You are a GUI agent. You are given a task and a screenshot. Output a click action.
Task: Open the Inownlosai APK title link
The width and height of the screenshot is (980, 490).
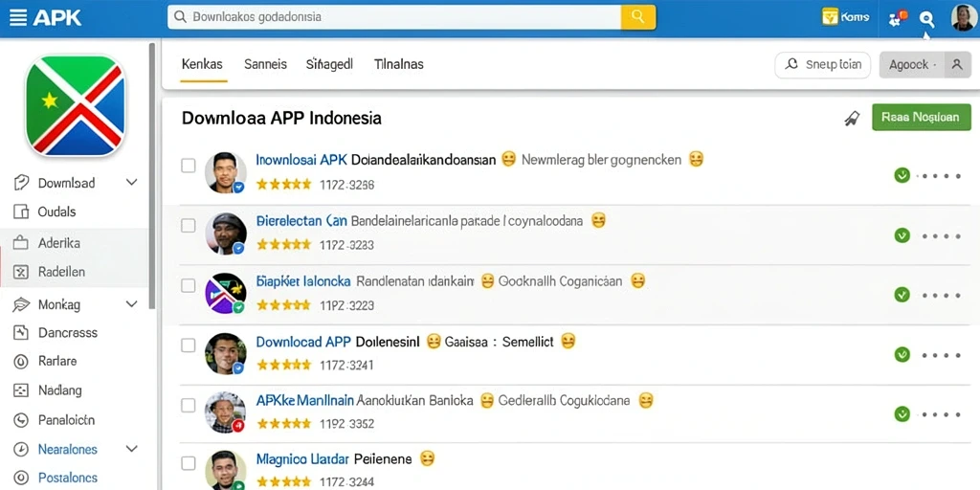tap(301, 160)
